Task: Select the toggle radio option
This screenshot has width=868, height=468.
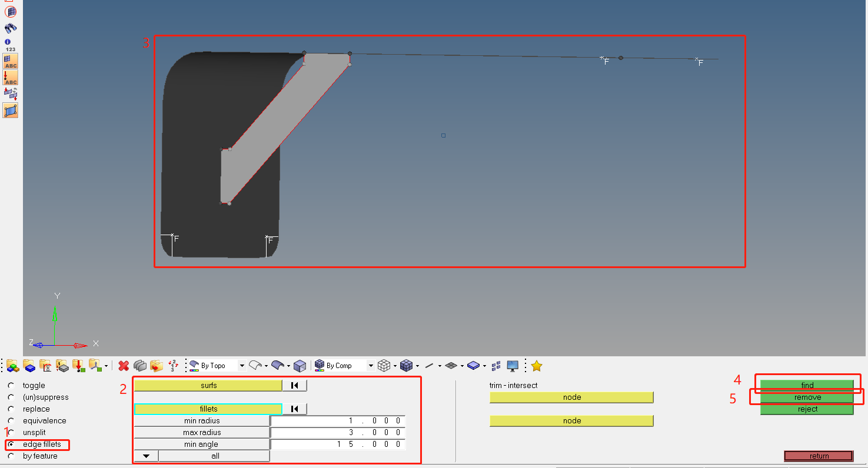Action: pyautogui.click(x=11, y=386)
